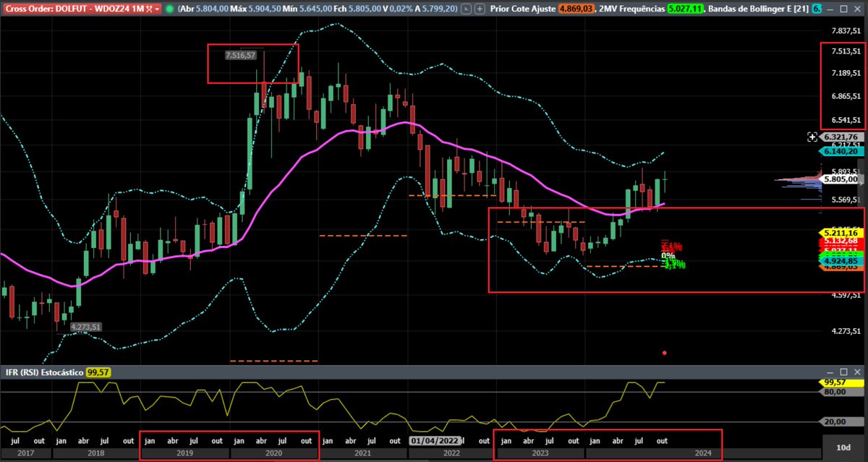Click the green connection status indicator
The width and height of the screenshot is (868, 462).
click(169, 9)
